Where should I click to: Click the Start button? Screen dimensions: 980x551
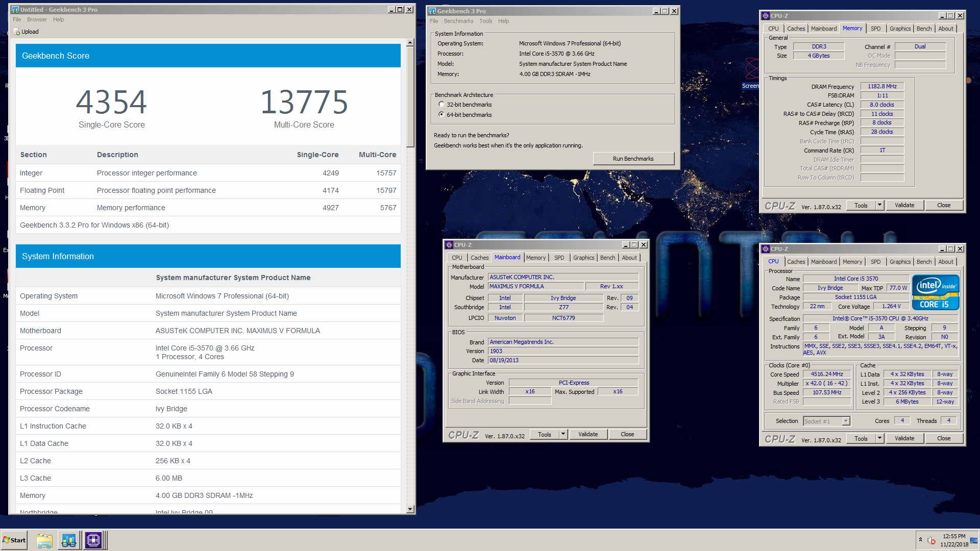point(14,540)
